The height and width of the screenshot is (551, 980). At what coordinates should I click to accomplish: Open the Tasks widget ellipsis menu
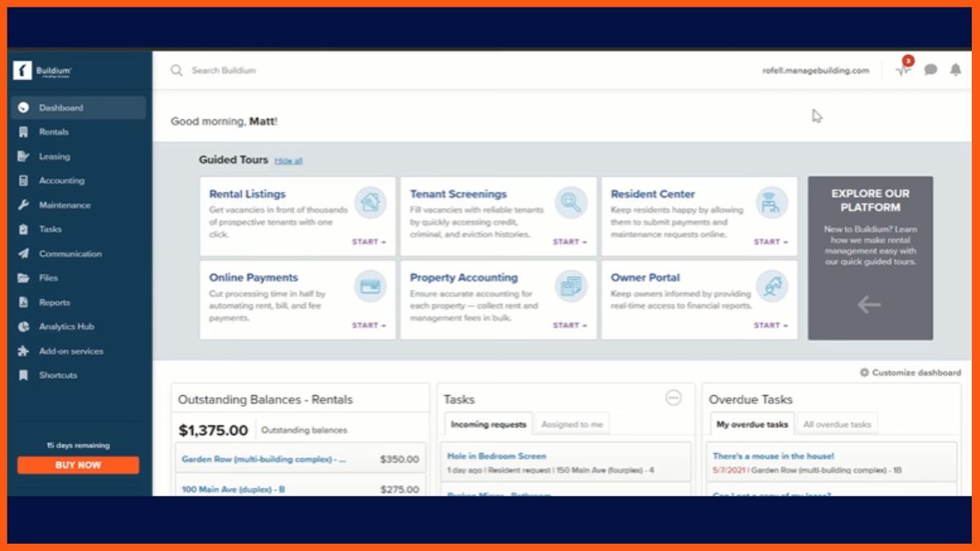coord(674,398)
